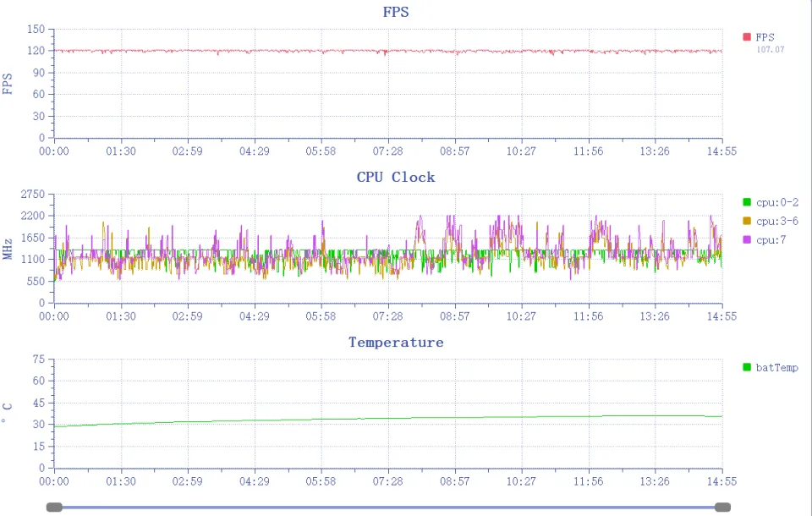The height and width of the screenshot is (516, 812).
Task: Click the 07:28 time label under the FPS chart
Action: tap(388, 151)
